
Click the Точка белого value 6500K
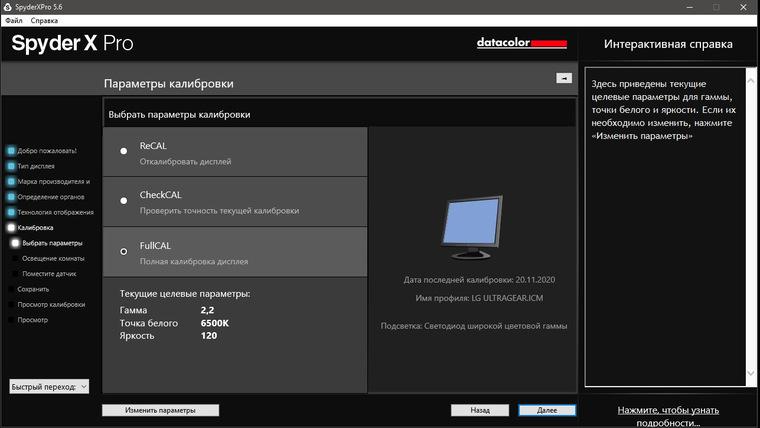(x=215, y=323)
